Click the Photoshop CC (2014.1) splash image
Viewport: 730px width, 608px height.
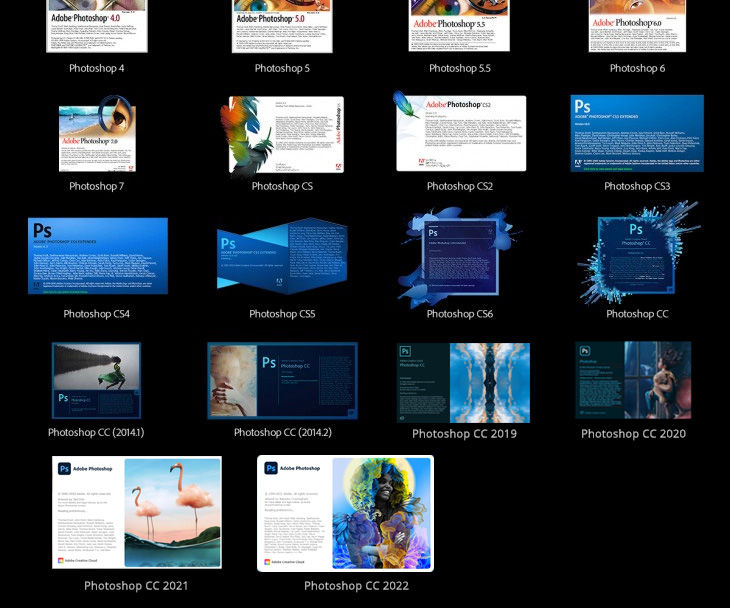click(96, 381)
